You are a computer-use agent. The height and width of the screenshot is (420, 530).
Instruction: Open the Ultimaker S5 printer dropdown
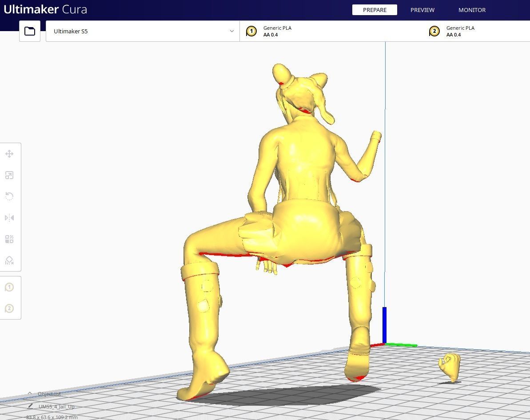click(x=143, y=31)
